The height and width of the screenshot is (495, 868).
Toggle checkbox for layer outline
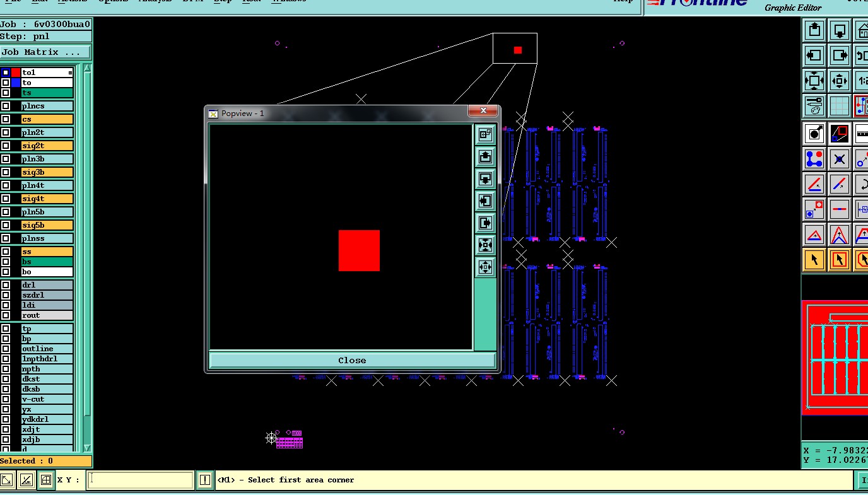click(x=6, y=349)
